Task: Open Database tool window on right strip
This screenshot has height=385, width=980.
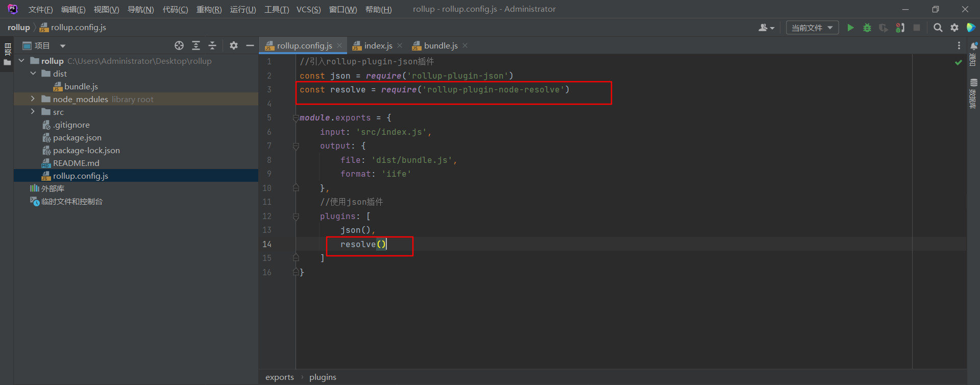Action: coord(973,93)
